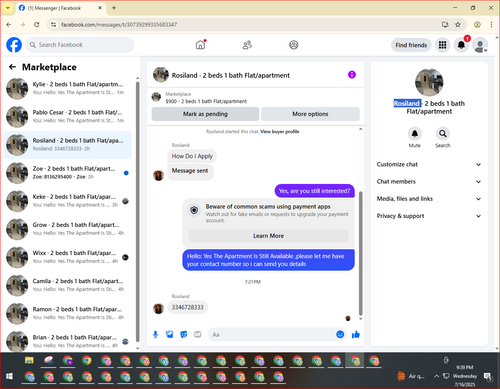The height and width of the screenshot is (389, 500).
Task: Click Learn More on scam warning
Action: [x=268, y=236]
